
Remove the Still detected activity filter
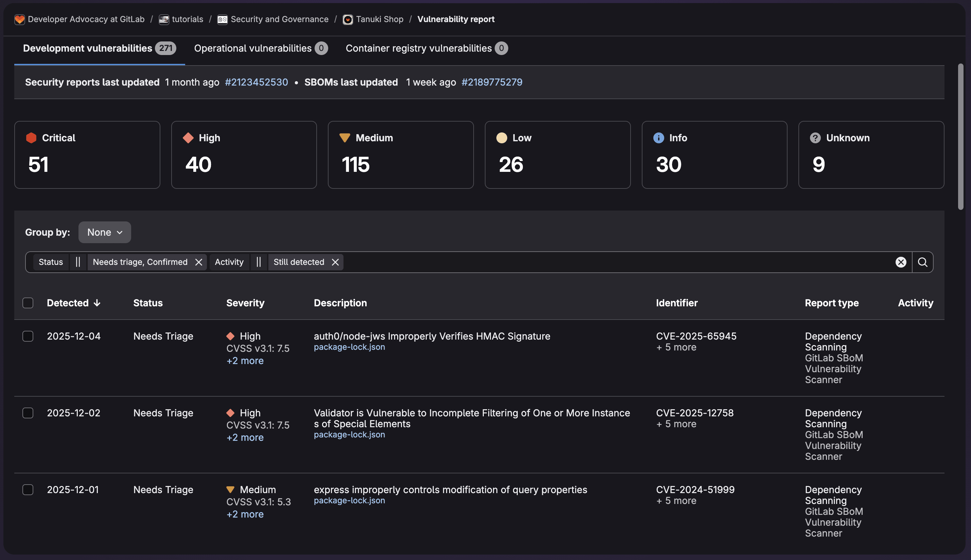coord(335,262)
